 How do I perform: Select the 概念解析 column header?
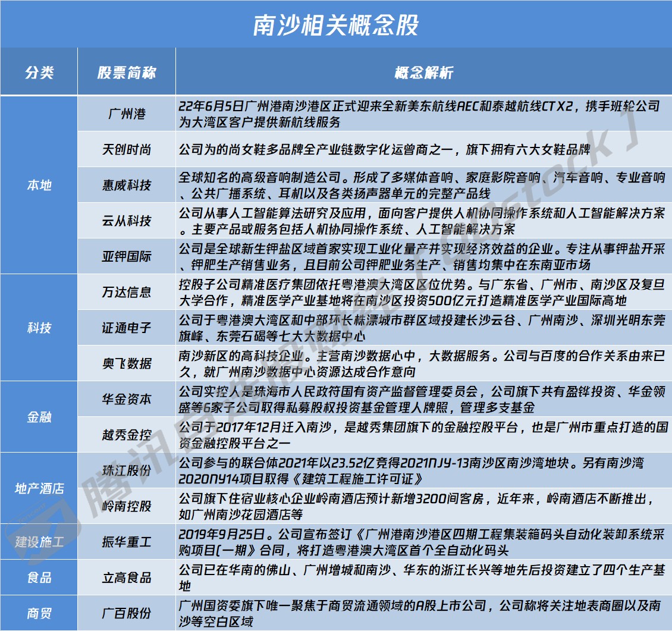pos(424,72)
